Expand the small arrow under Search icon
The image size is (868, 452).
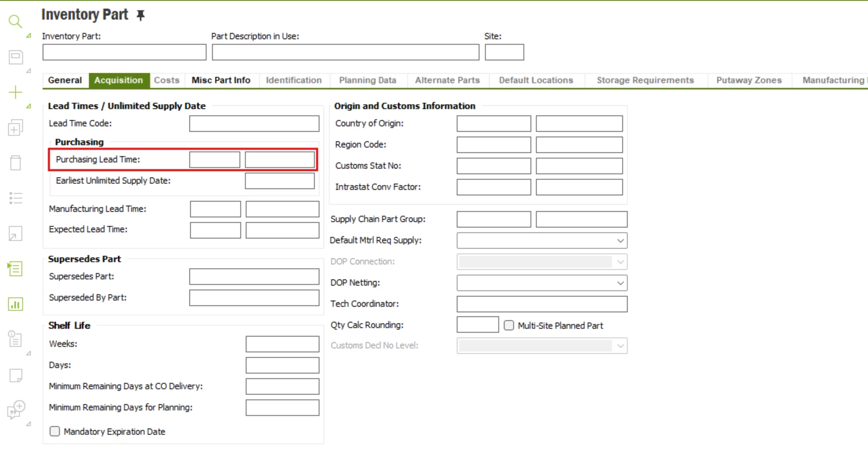pyautogui.click(x=29, y=36)
